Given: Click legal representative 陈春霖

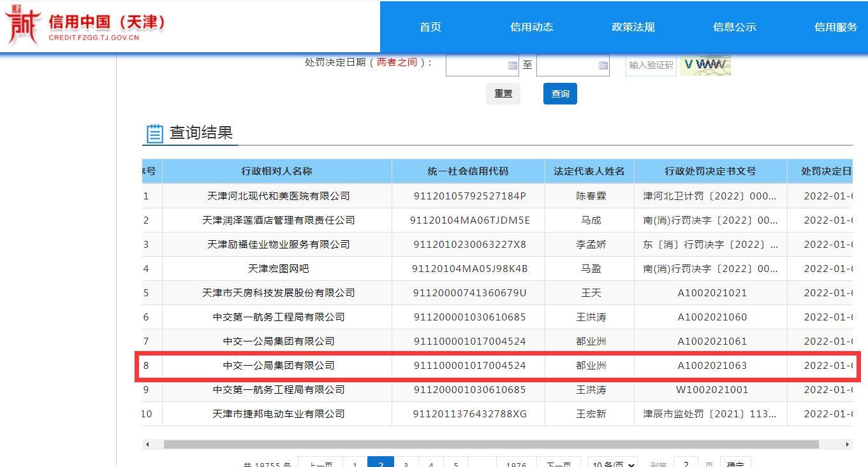Looking at the screenshot, I should tap(591, 196).
